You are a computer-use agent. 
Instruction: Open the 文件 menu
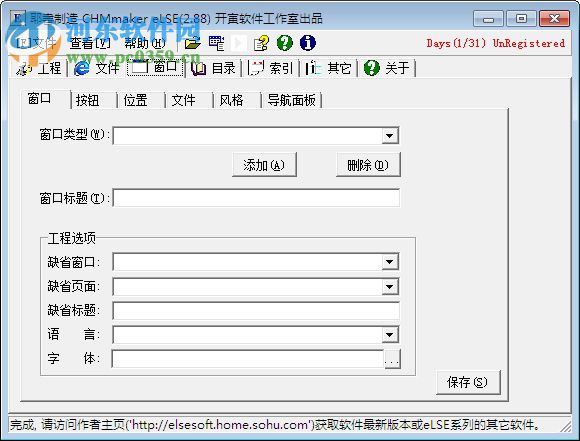[x=36, y=43]
